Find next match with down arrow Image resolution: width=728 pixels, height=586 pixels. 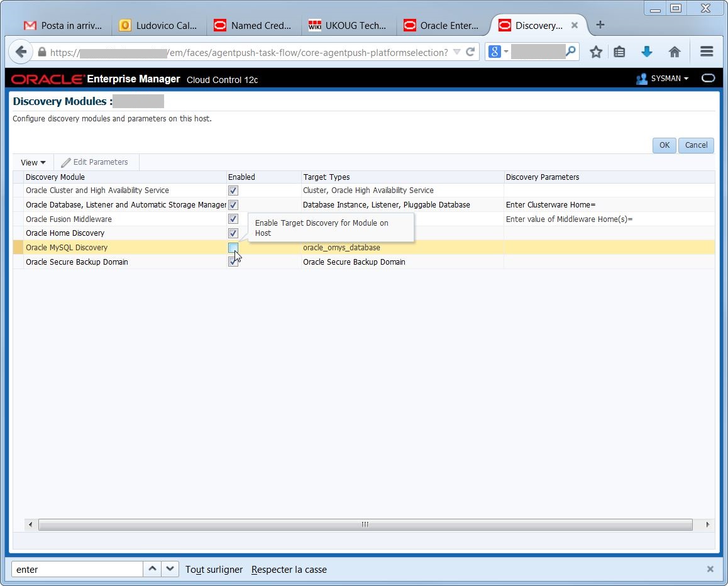coord(170,569)
